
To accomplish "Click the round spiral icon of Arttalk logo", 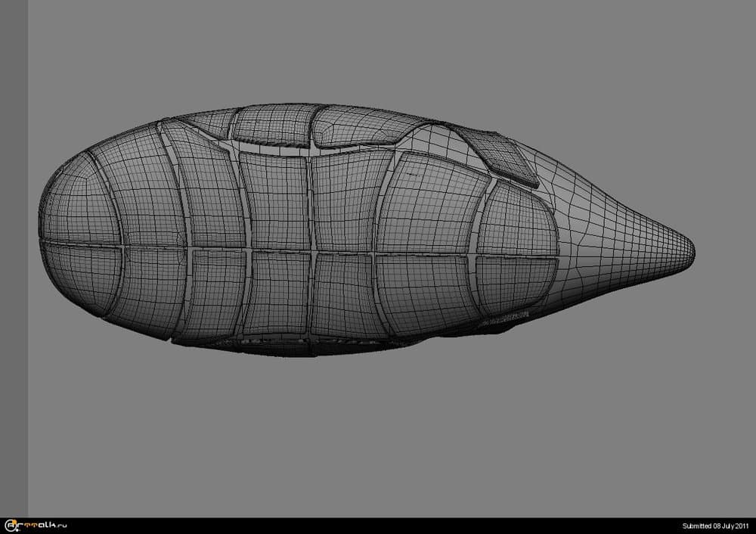I will coord(11,526).
